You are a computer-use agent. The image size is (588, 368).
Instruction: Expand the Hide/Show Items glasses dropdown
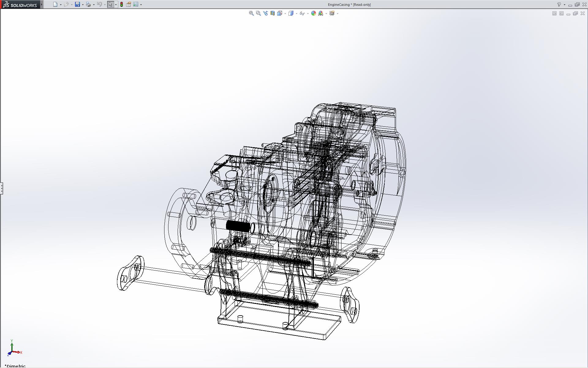tap(308, 13)
